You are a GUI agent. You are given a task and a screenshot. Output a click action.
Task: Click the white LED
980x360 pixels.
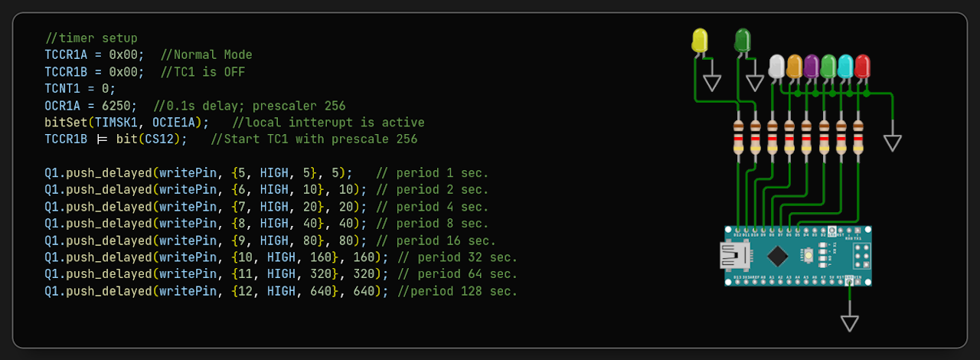click(776, 67)
